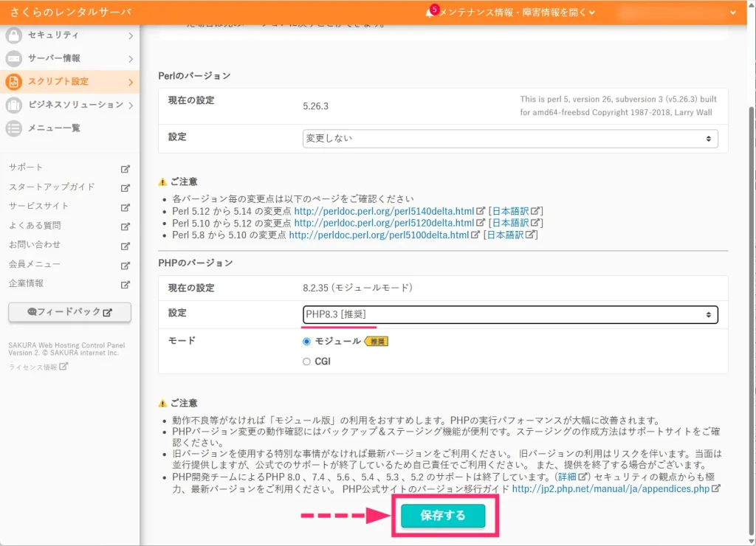
Task: Expand the サーバー情報 menu chevron
Action: pyautogui.click(x=131, y=59)
